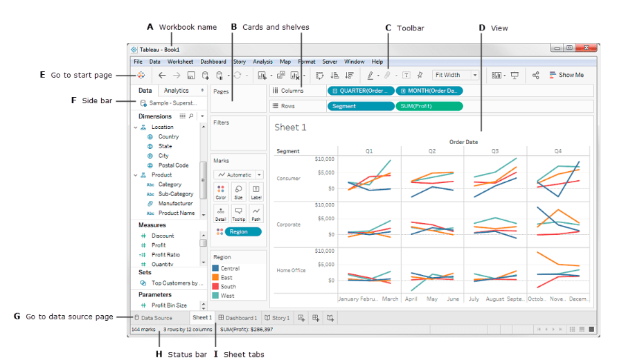Sort descending toolbar icon

pyautogui.click(x=349, y=76)
